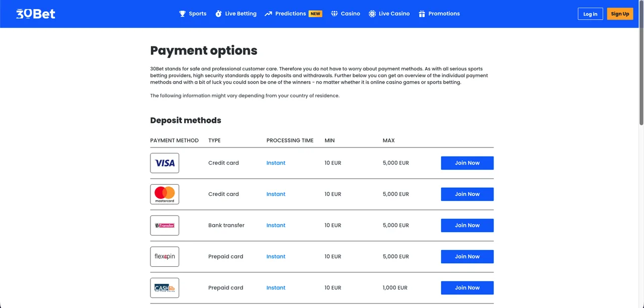Click the Mastercard payment logo

(x=165, y=194)
